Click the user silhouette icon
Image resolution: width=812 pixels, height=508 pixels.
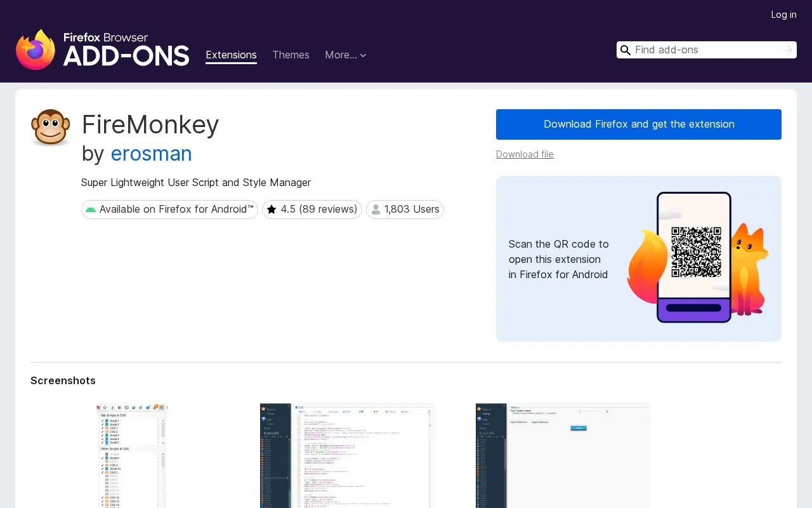[x=376, y=210]
